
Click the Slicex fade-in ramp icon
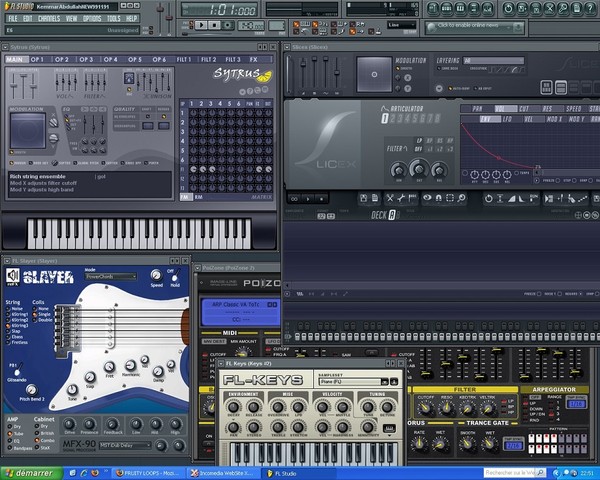[x=512, y=198]
